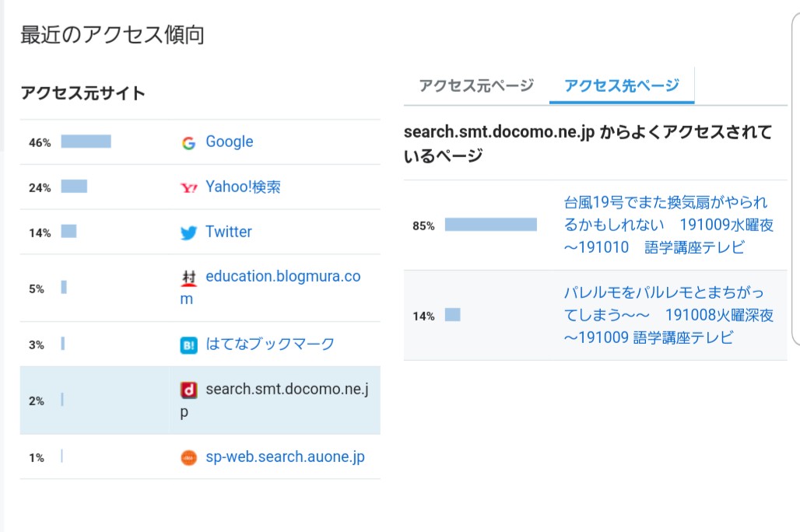Open the Twitter referrer link

coord(229,232)
